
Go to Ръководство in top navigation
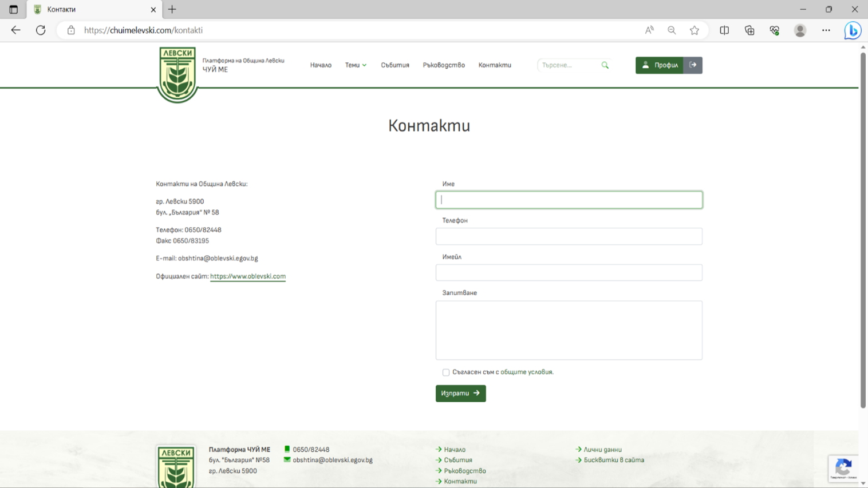pos(444,65)
